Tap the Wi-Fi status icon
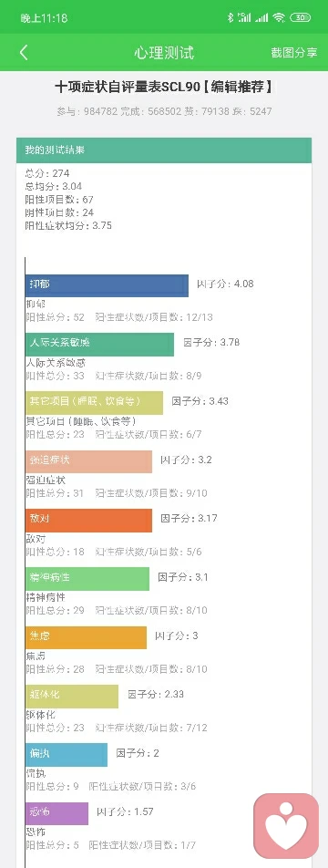This screenshot has width=328, height=868. coord(279,17)
